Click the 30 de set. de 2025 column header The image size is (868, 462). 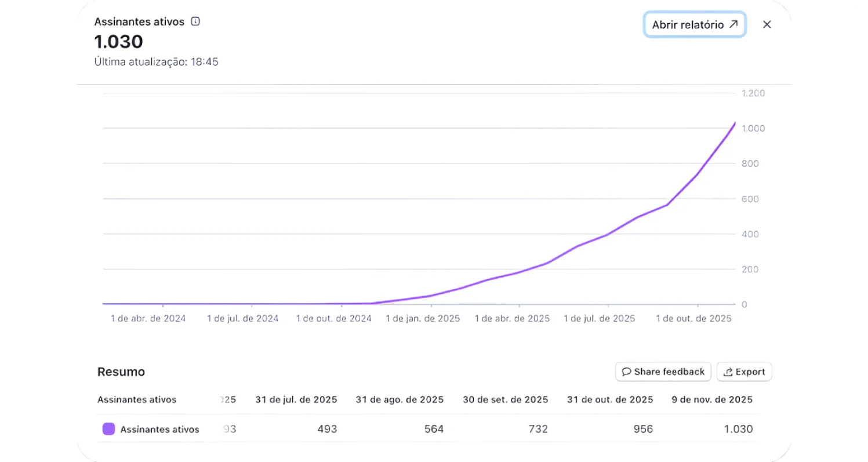[x=505, y=399]
